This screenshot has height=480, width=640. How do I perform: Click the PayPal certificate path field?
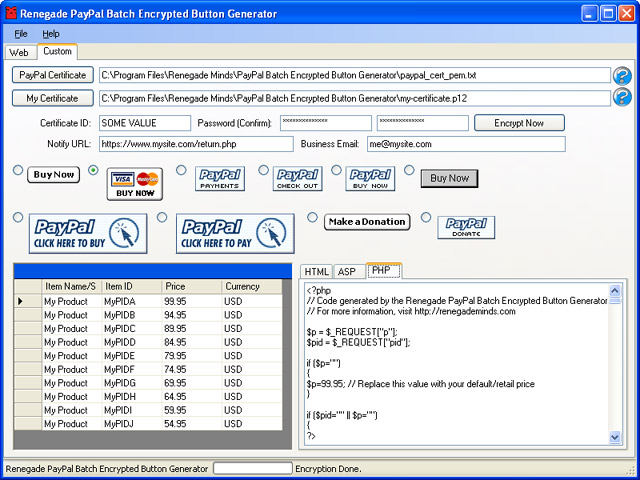click(355, 76)
